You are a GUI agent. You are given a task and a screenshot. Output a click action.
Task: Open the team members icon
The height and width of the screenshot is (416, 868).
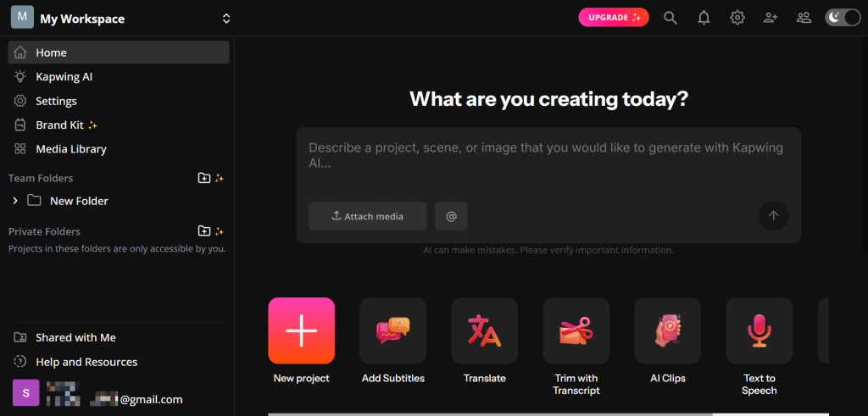pos(804,19)
